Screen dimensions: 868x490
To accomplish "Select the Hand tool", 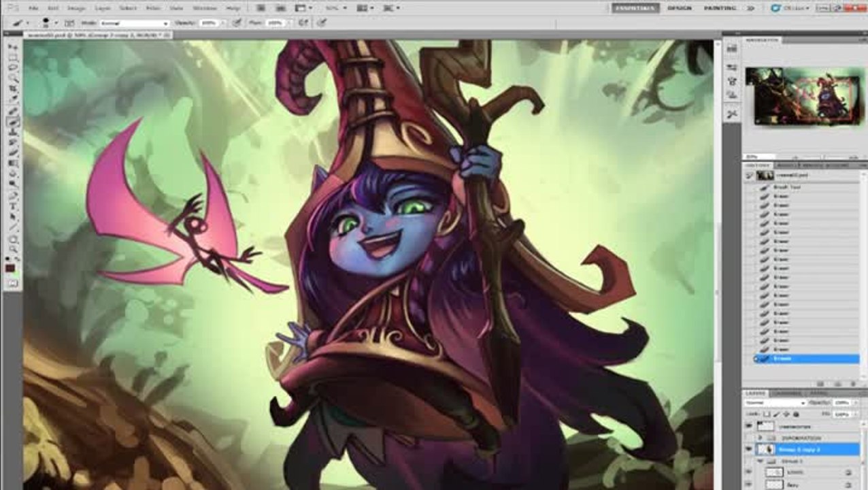I will (13, 240).
